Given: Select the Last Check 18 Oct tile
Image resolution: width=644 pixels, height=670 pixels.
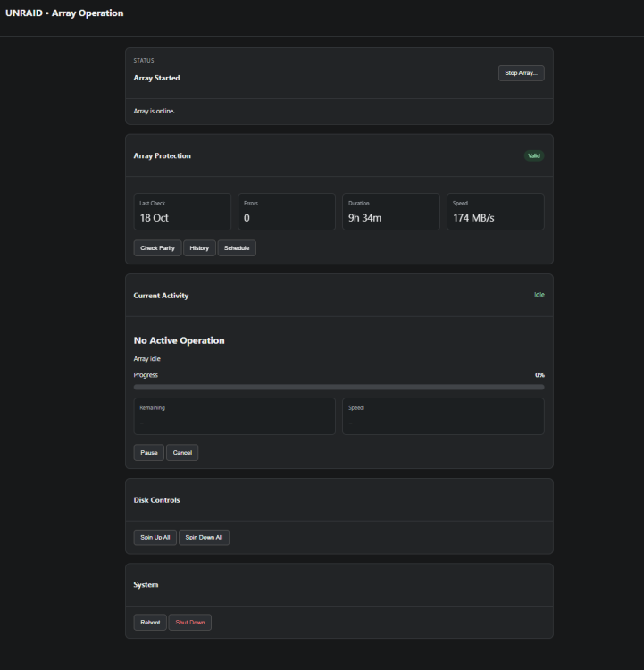Looking at the screenshot, I should (182, 212).
